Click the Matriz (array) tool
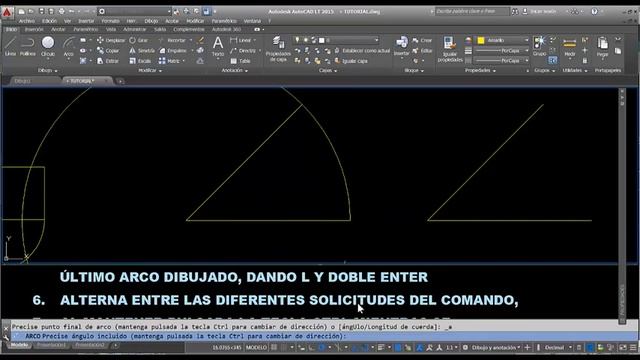 coord(169,61)
